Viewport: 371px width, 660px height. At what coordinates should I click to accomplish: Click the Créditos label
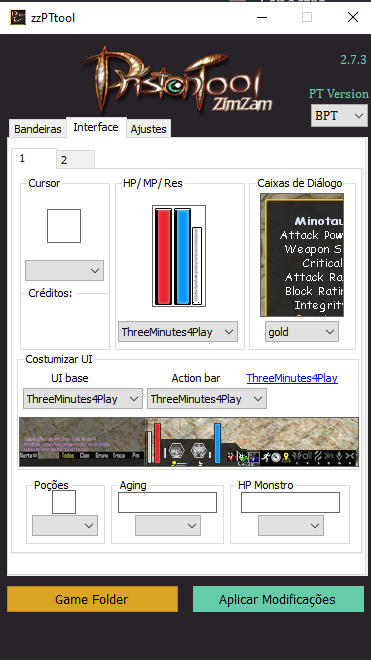pyautogui.click(x=50, y=293)
